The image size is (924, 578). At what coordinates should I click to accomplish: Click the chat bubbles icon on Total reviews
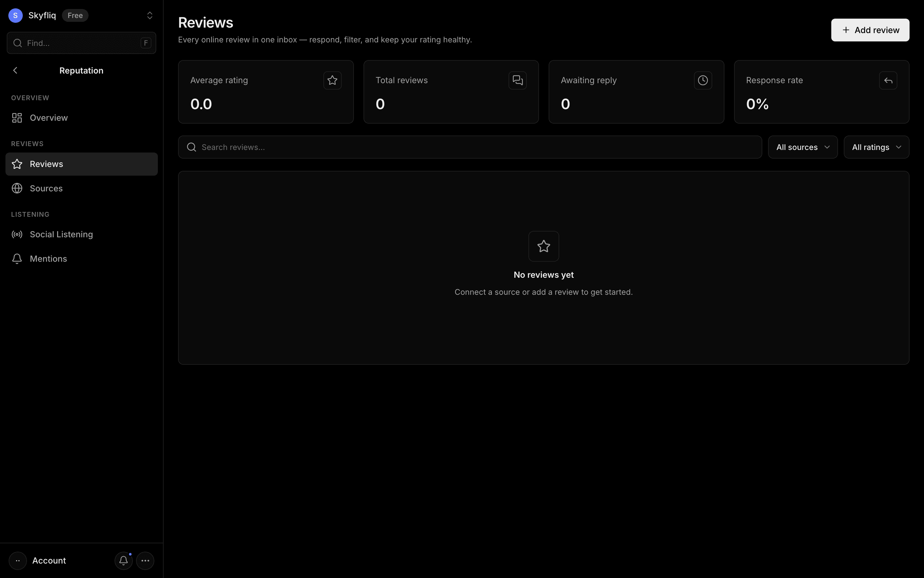pos(518,80)
